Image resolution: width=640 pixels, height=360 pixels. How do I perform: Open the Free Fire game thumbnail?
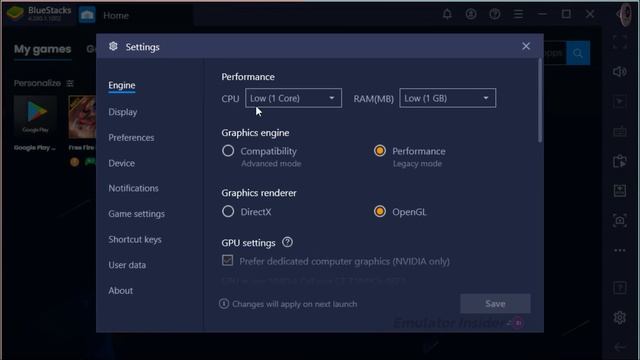pyautogui.click(x=82, y=118)
